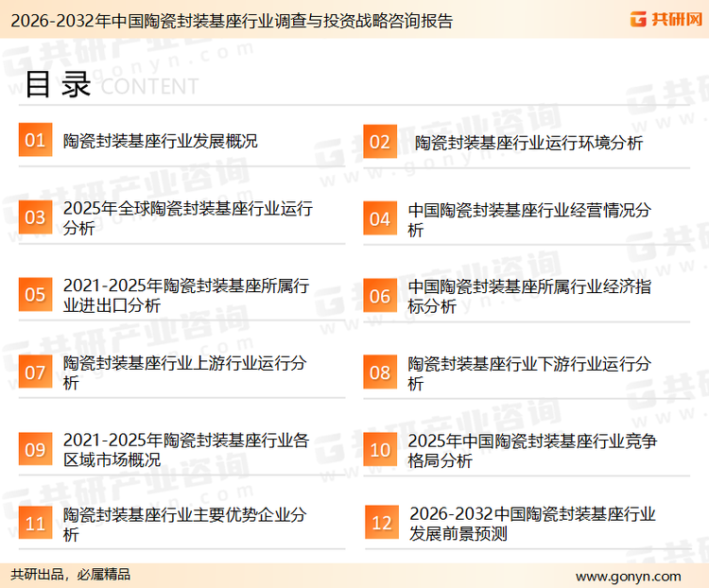709x588 pixels.
Task: Open chapter 2021-2025年陶瓷封装基座行业各区域市场概况
Action: (186, 450)
